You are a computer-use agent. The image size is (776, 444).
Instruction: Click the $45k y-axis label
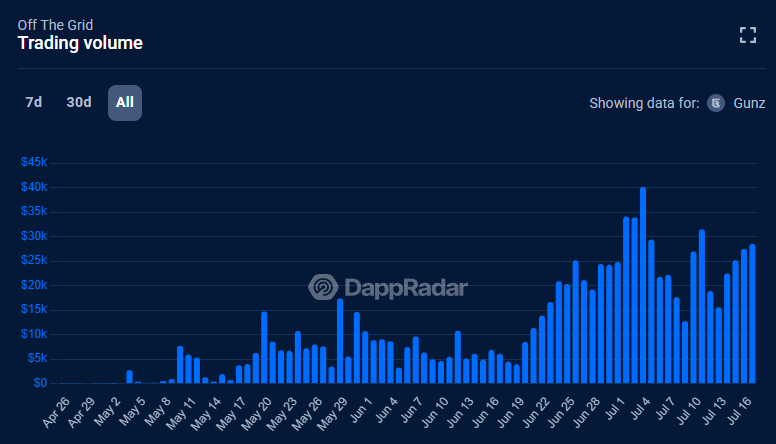coord(34,162)
